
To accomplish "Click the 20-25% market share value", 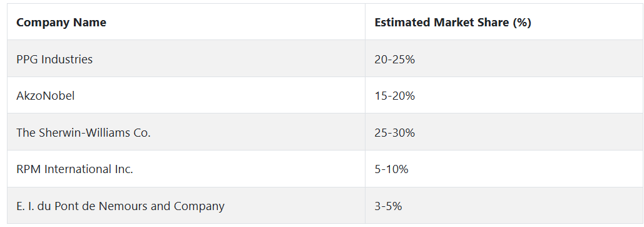I will pyautogui.click(x=395, y=59).
